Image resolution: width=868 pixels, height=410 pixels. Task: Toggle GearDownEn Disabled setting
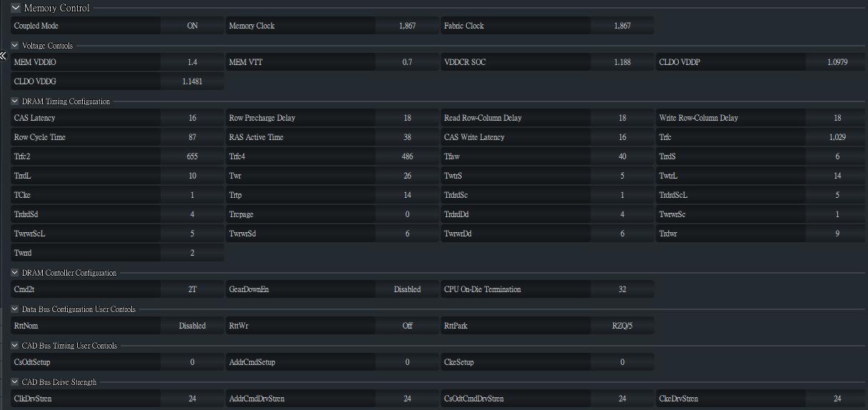tap(407, 290)
